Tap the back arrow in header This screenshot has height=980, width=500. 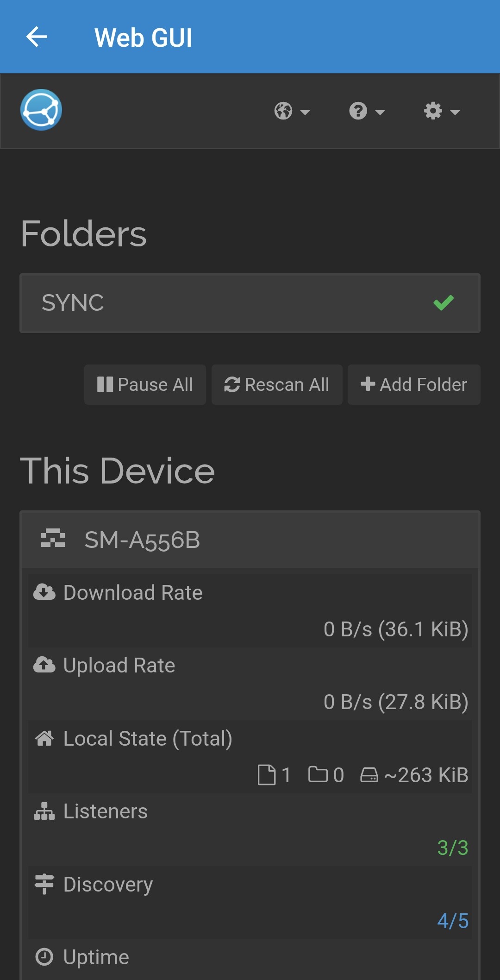[37, 37]
